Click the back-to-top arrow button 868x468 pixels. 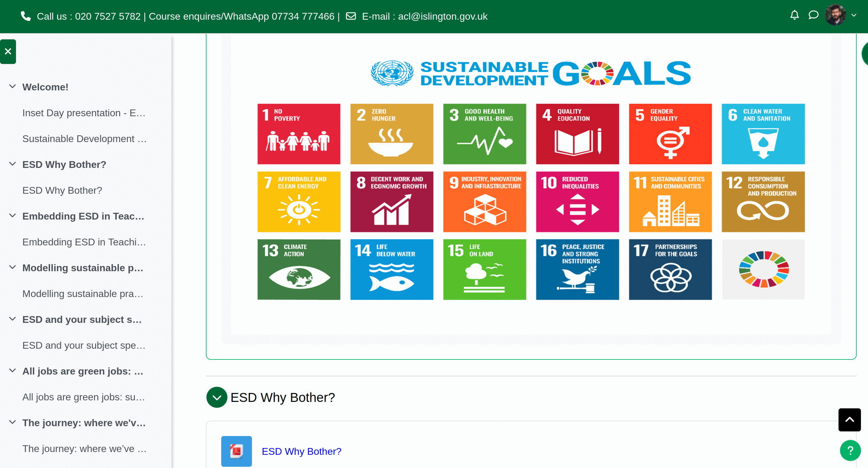(x=849, y=419)
